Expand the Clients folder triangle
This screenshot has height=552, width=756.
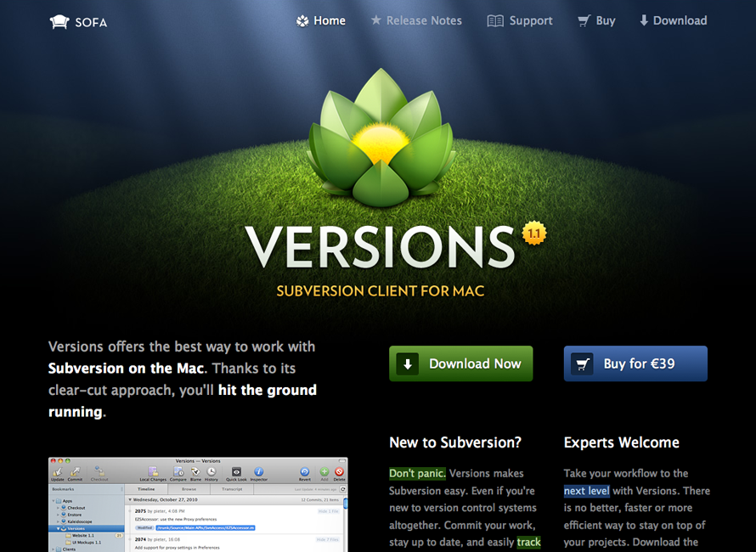coord(53,549)
